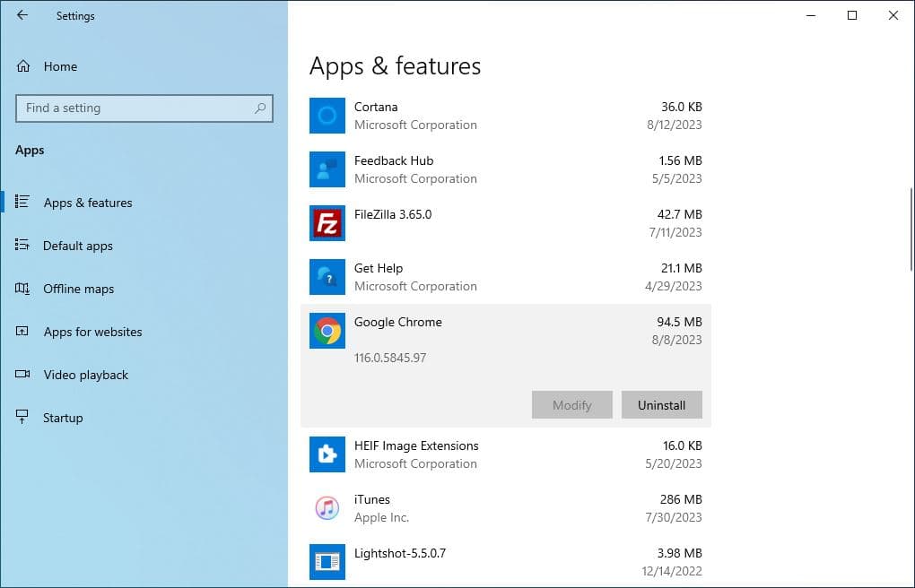Uninstall Google Chrome
Image resolution: width=915 pixels, height=588 pixels.
coord(662,405)
